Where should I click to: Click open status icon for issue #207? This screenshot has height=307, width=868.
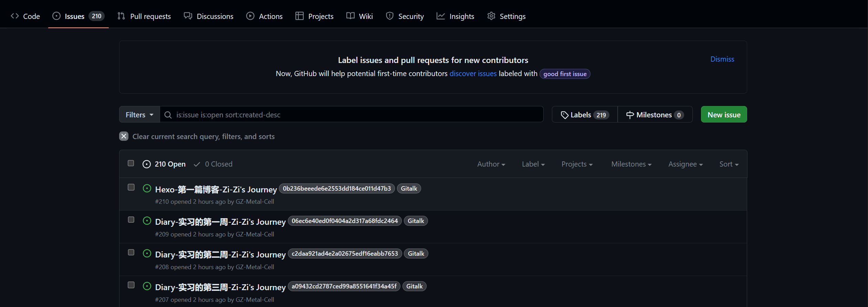[147, 286]
